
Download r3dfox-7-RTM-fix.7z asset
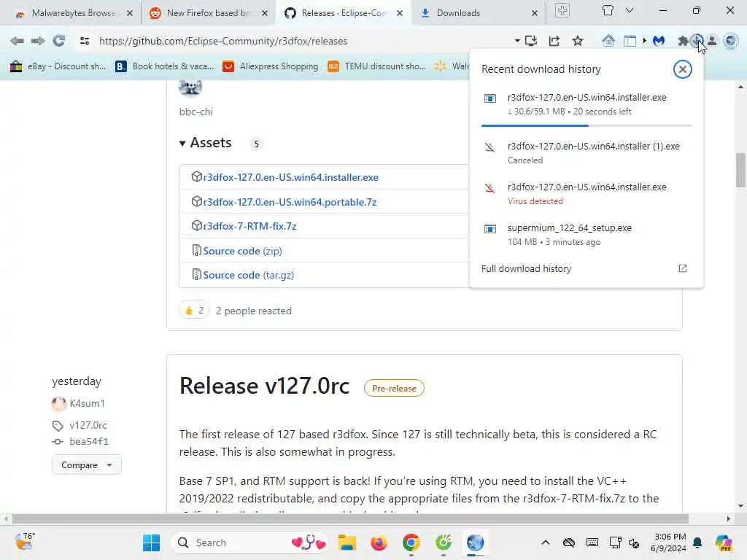pyautogui.click(x=249, y=226)
